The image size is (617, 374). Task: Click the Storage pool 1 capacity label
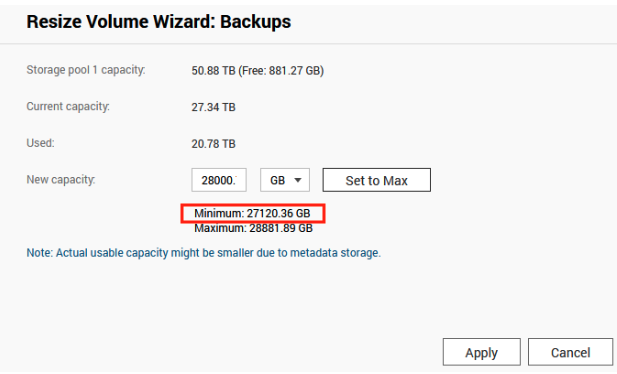tap(86, 70)
